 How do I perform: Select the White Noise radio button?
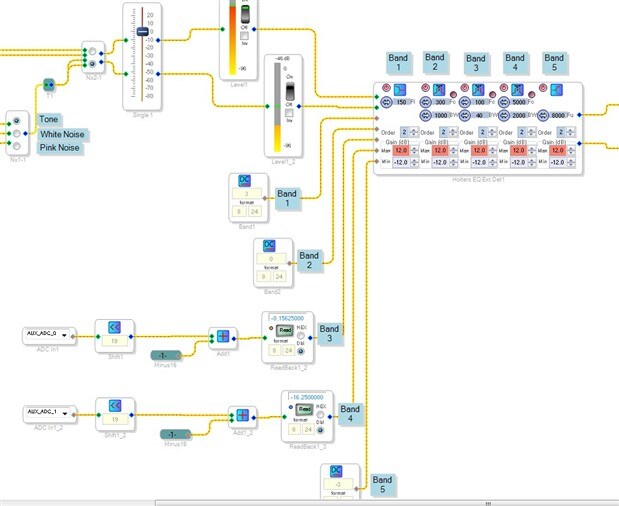tap(17, 133)
